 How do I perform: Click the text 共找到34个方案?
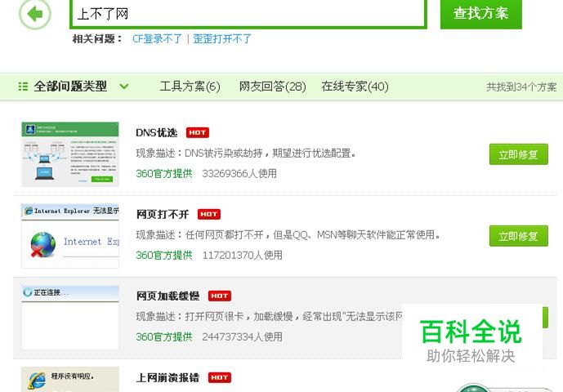point(521,87)
